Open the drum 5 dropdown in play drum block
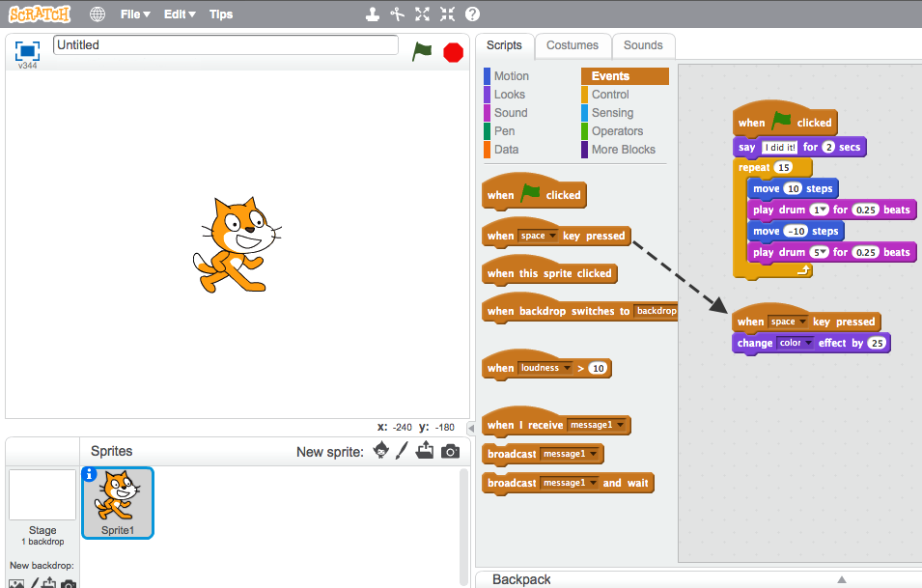This screenshot has height=588, width=922. click(x=819, y=252)
